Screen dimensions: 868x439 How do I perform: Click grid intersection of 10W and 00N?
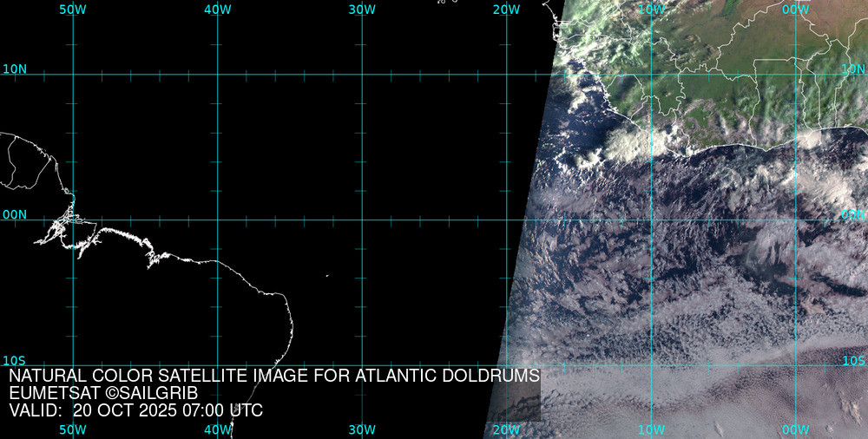click(651, 219)
